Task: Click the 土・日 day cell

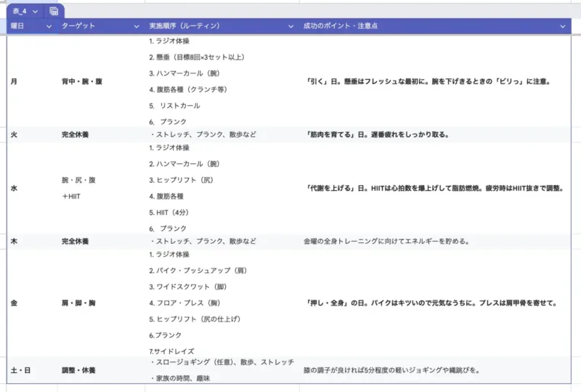Action: pyautogui.click(x=21, y=370)
